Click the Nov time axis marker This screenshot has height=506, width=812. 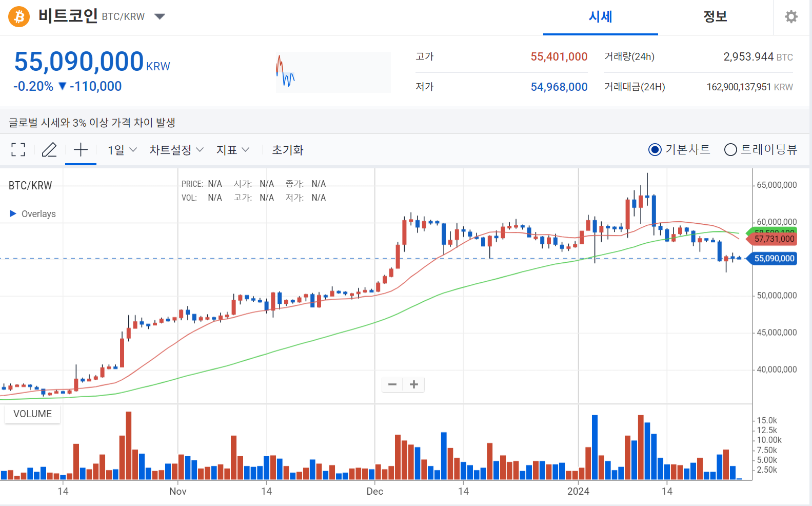tap(178, 491)
